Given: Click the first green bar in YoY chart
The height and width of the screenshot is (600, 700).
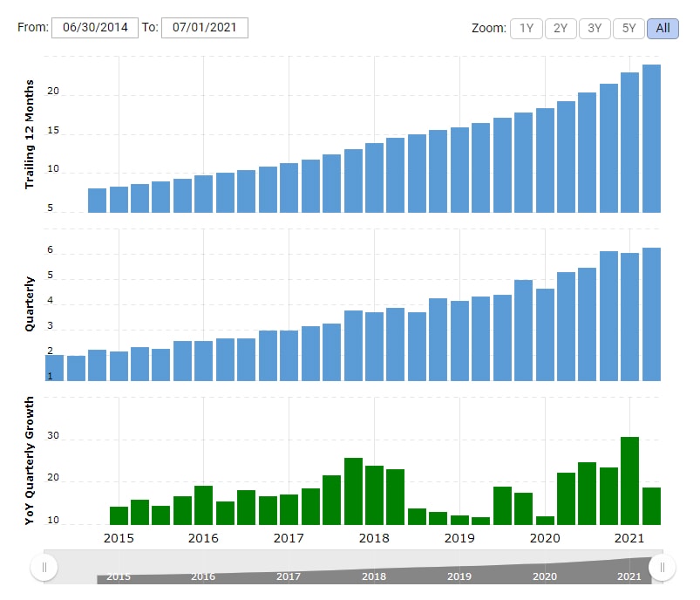Looking at the screenshot, I should 119,515.
